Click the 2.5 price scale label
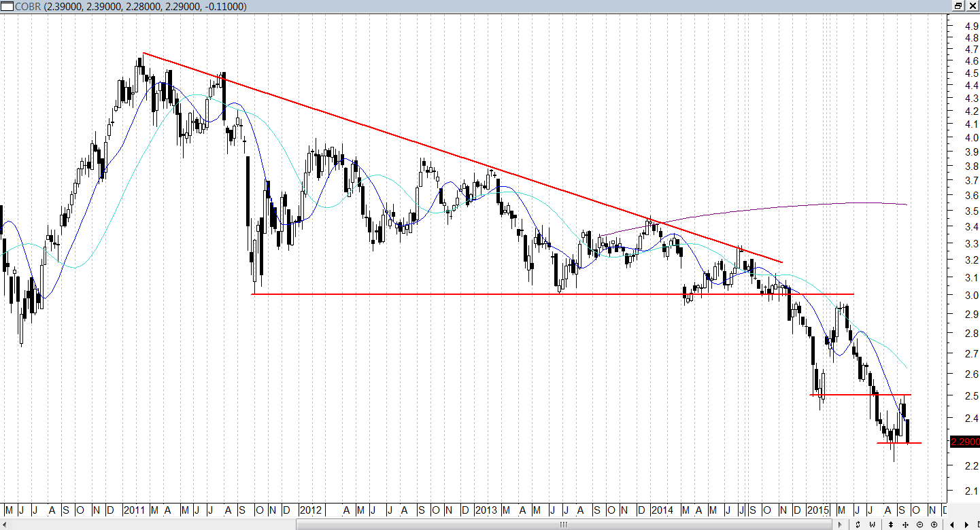 971,395
